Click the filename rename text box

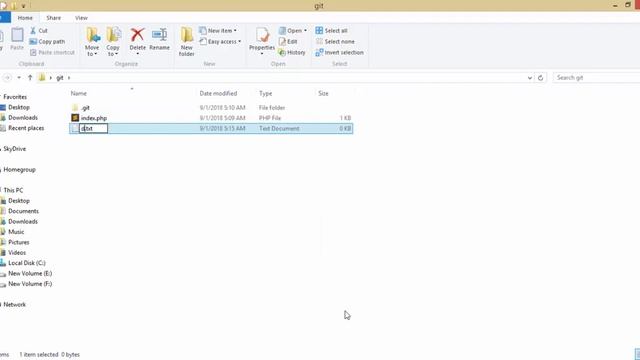93,129
